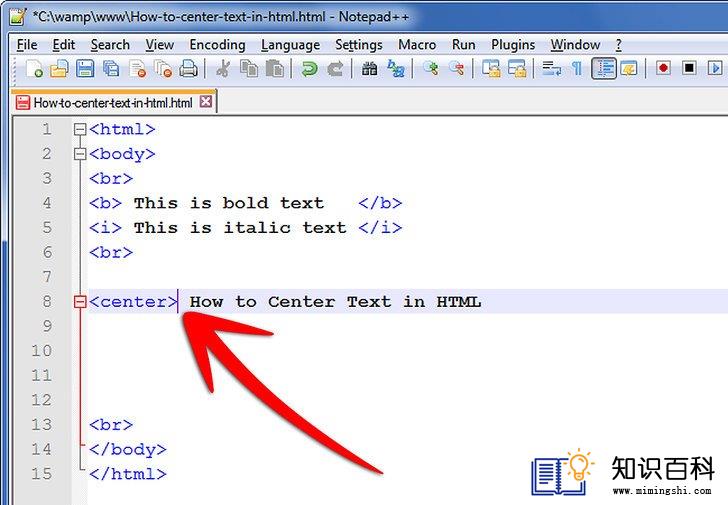Image resolution: width=728 pixels, height=505 pixels.
Task: Click the green Undo arrow
Action: pyautogui.click(x=309, y=69)
